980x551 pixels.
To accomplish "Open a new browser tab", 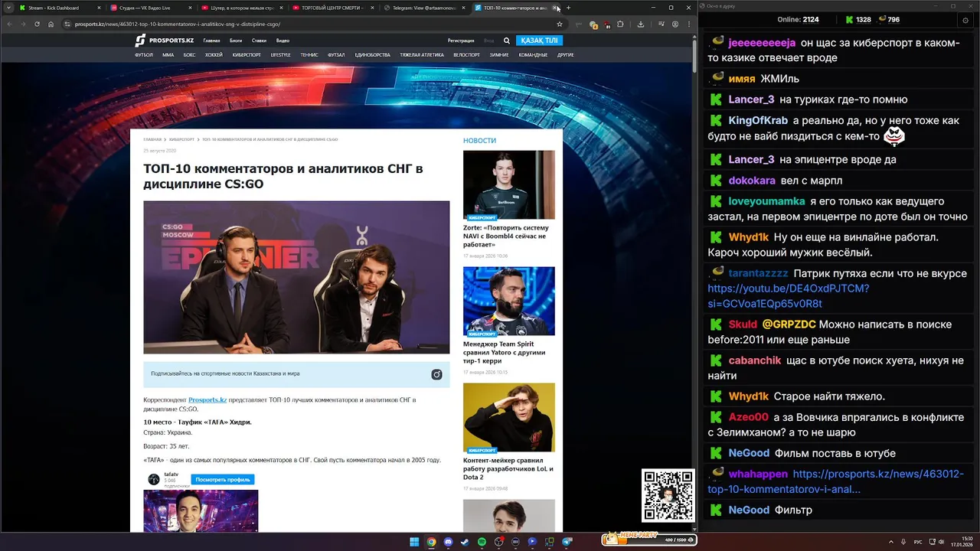I will [568, 8].
